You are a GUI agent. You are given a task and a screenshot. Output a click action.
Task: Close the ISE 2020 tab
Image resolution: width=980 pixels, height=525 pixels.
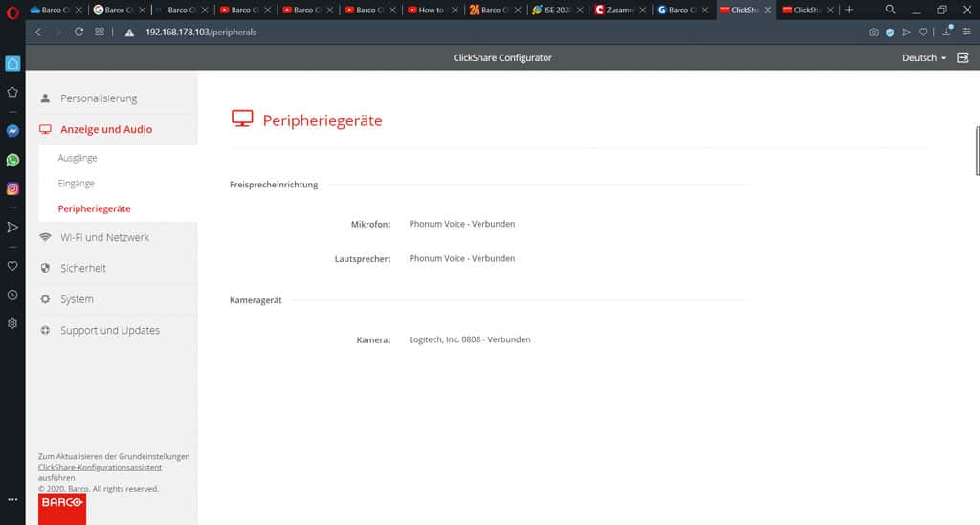point(580,10)
